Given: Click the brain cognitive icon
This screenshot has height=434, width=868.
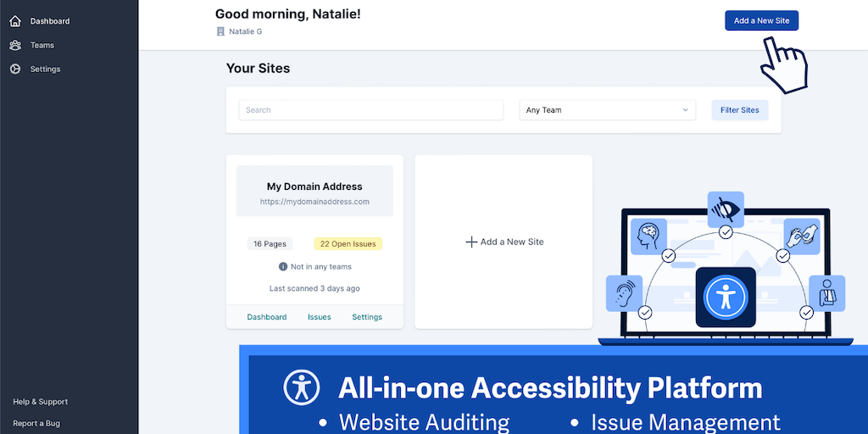Looking at the screenshot, I should [x=648, y=236].
